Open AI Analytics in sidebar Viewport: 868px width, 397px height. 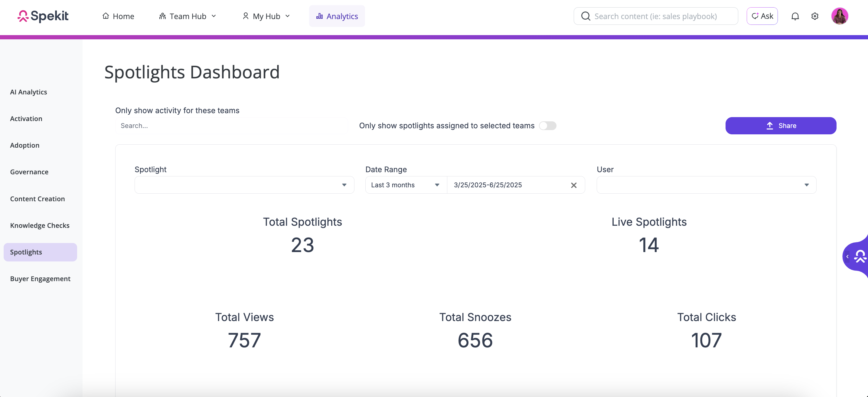click(29, 92)
